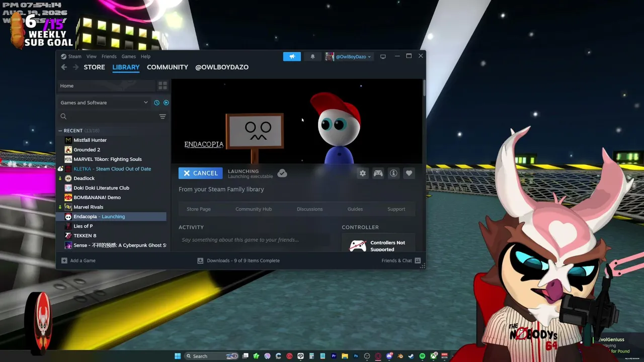Screen dimensions: 644x362
Task: Open the Friends menu
Action: click(109, 56)
